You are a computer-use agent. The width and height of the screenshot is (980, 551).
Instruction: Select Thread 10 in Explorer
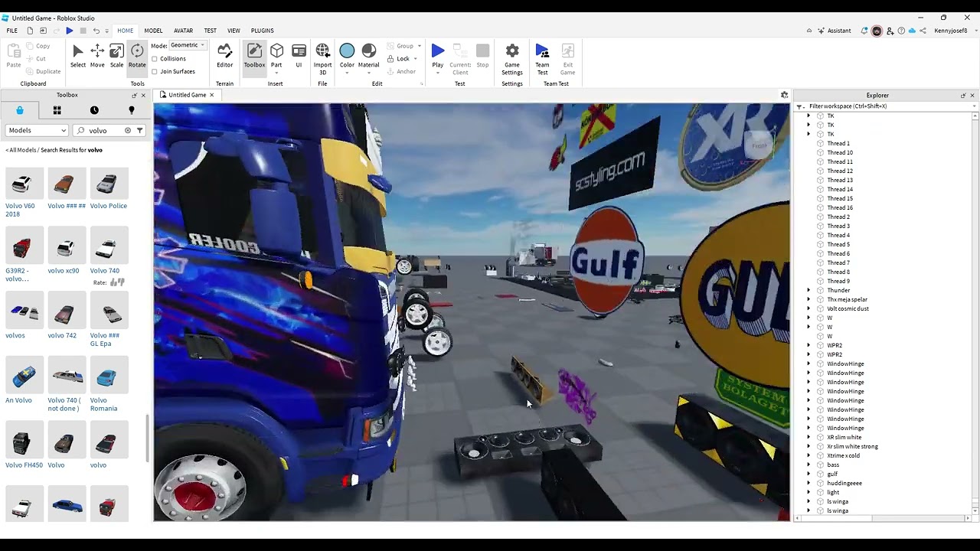tap(840, 153)
